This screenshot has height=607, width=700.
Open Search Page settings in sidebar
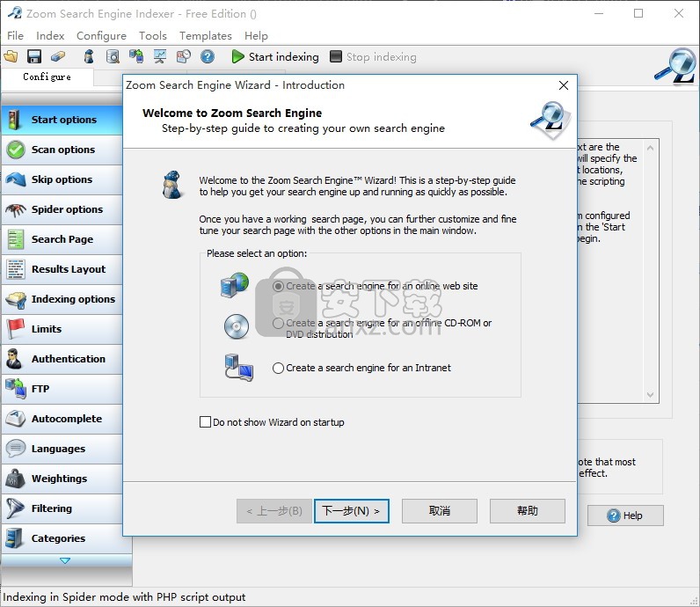(x=62, y=239)
